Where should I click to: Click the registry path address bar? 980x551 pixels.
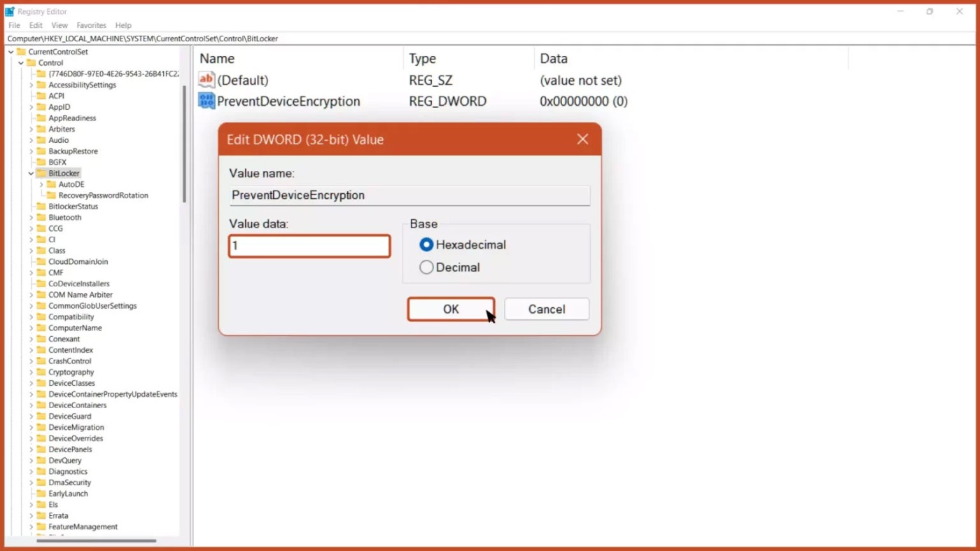pos(490,39)
